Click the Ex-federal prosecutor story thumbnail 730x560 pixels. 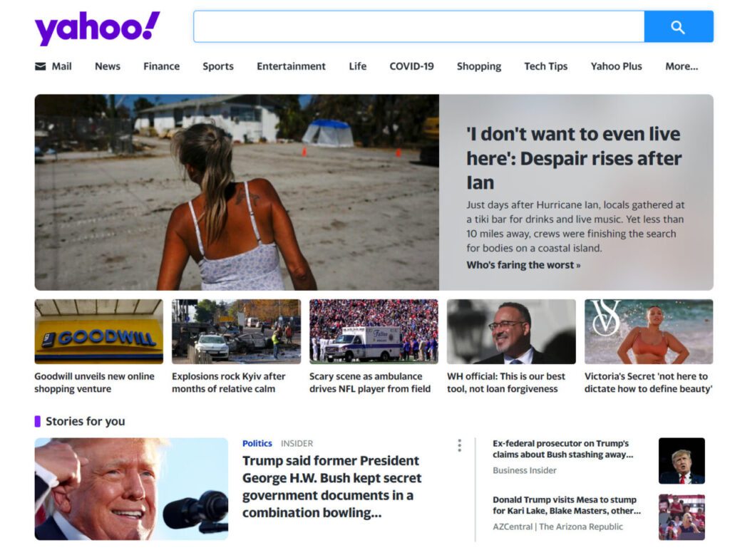682,461
